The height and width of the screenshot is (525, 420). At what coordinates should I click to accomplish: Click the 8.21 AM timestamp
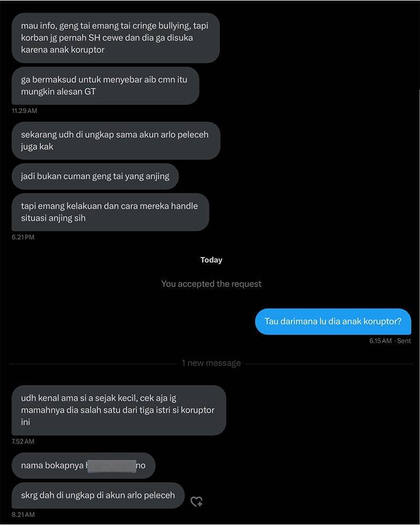[x=23, y=514]
